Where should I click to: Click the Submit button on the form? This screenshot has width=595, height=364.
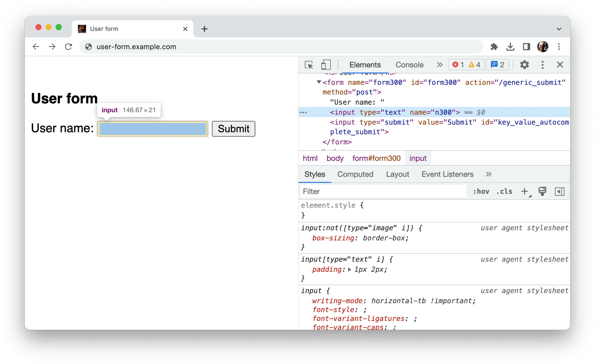coord(233,128)
